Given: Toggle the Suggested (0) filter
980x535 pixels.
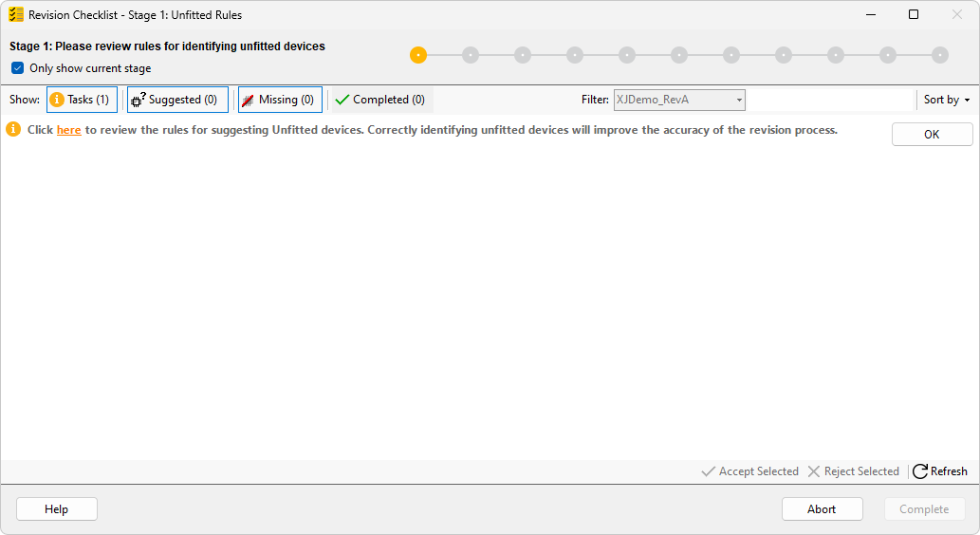Looking at the screenshot, I should pyautogui.click(x=177, y=100).
